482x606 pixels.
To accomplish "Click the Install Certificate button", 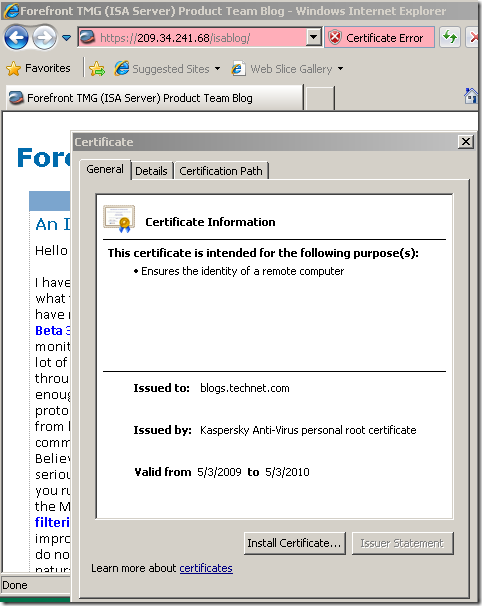I will point(294,543).
